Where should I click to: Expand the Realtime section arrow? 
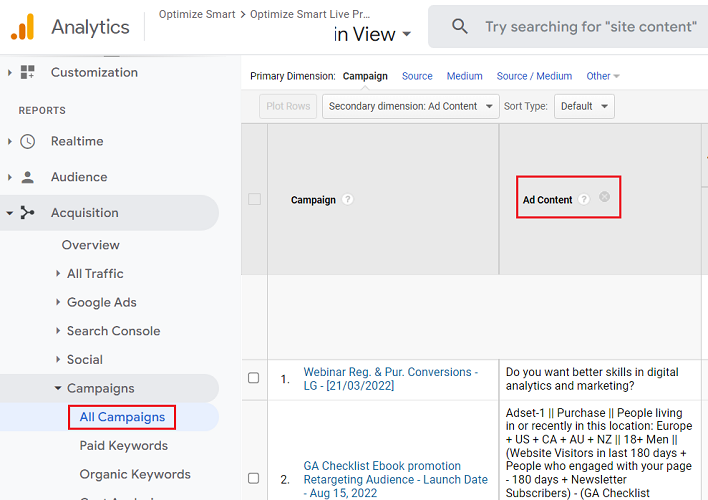coord(9,141)
